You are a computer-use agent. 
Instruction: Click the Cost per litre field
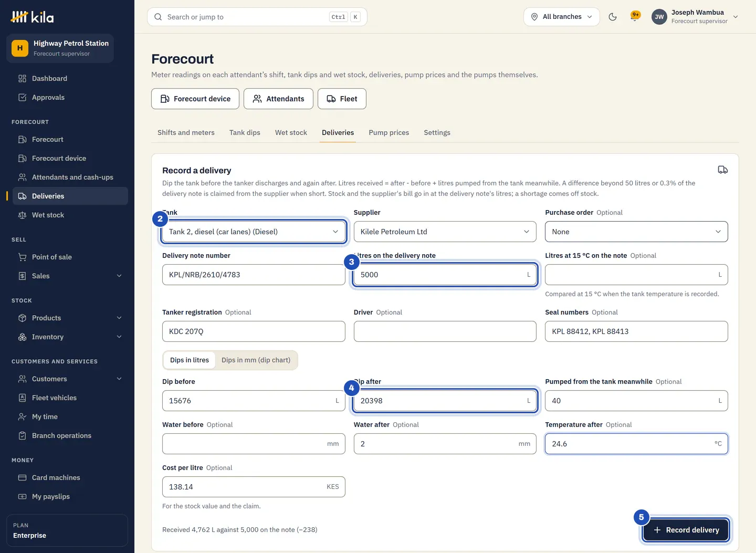click(254, 487)
